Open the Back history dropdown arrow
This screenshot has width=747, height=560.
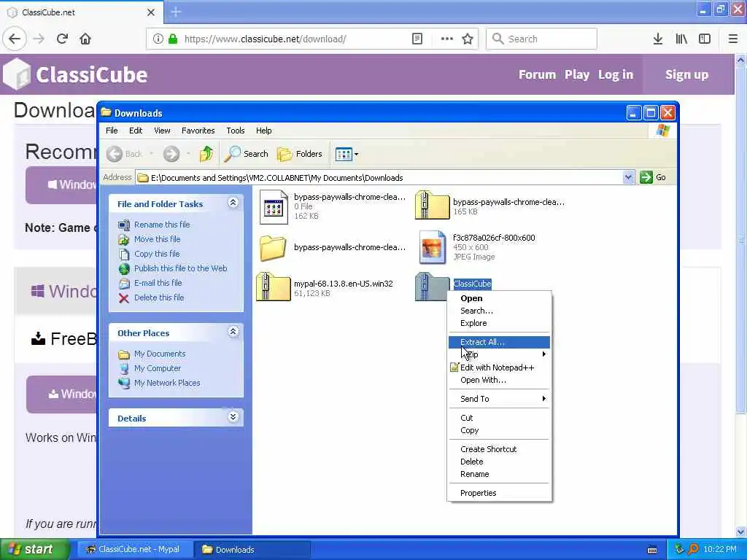[x=152, y=154]
